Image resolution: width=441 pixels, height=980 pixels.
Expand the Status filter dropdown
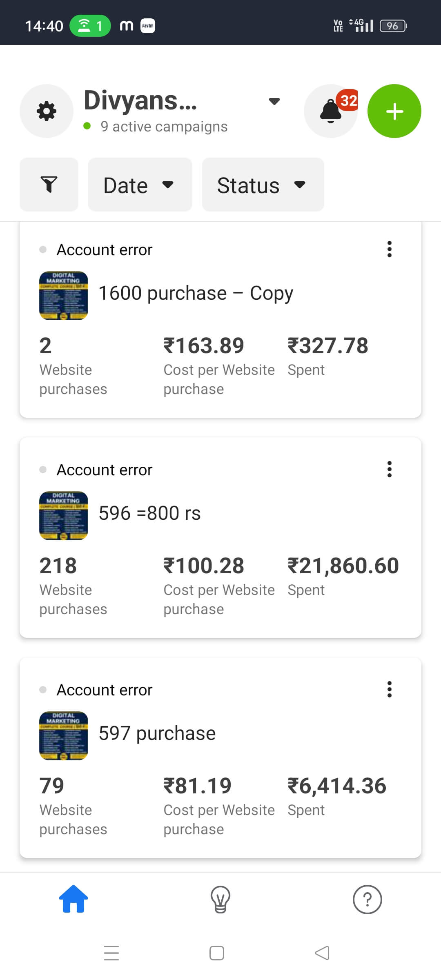click(x=263, y=185)
